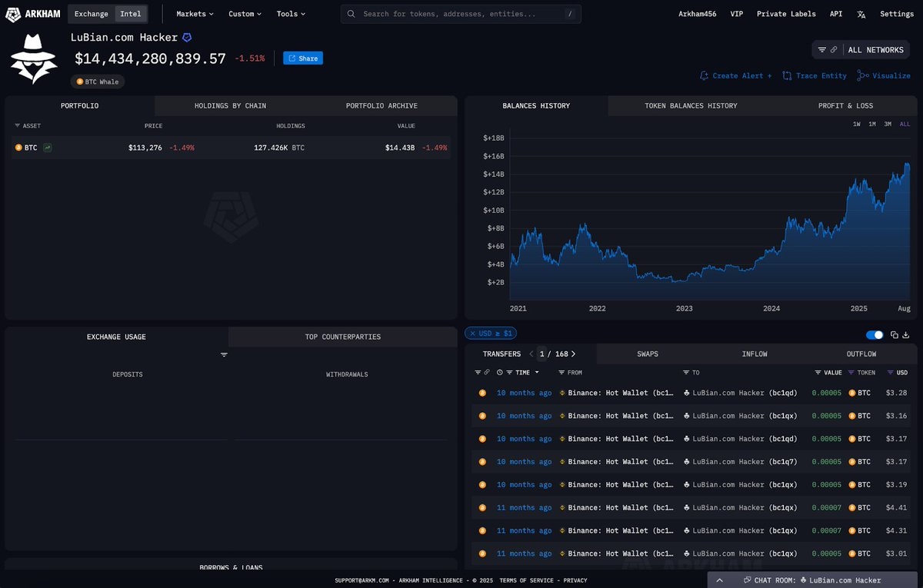Switch to Holdings By Chain tab

coord(230,106)
